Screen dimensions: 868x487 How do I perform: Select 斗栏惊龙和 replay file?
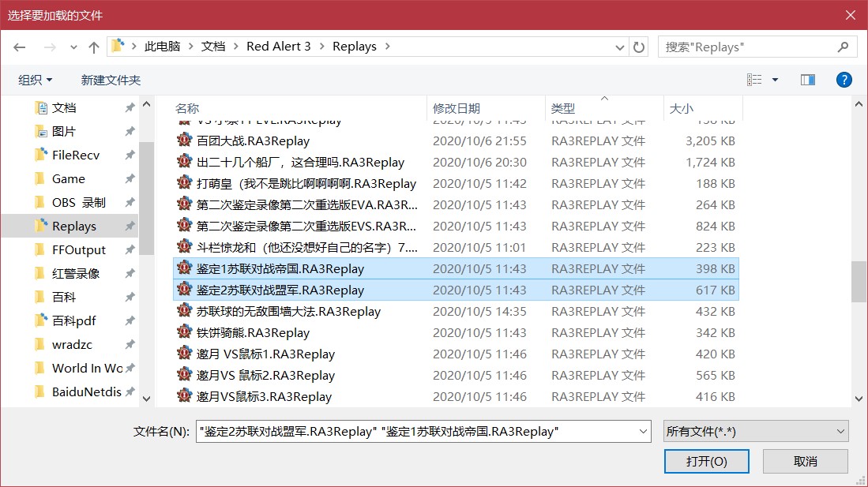pyautogui.click(x=306, y=247)
